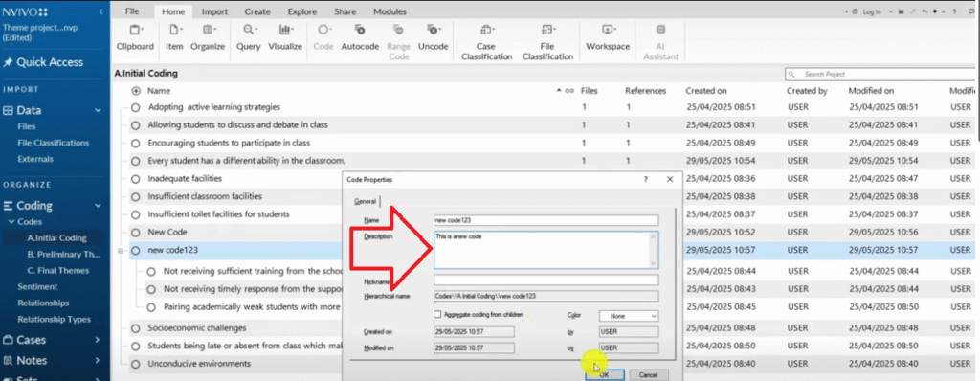Open File Classification in the ribbon
The width and height of the screenshot is (980, 381).
pos(547,42)
